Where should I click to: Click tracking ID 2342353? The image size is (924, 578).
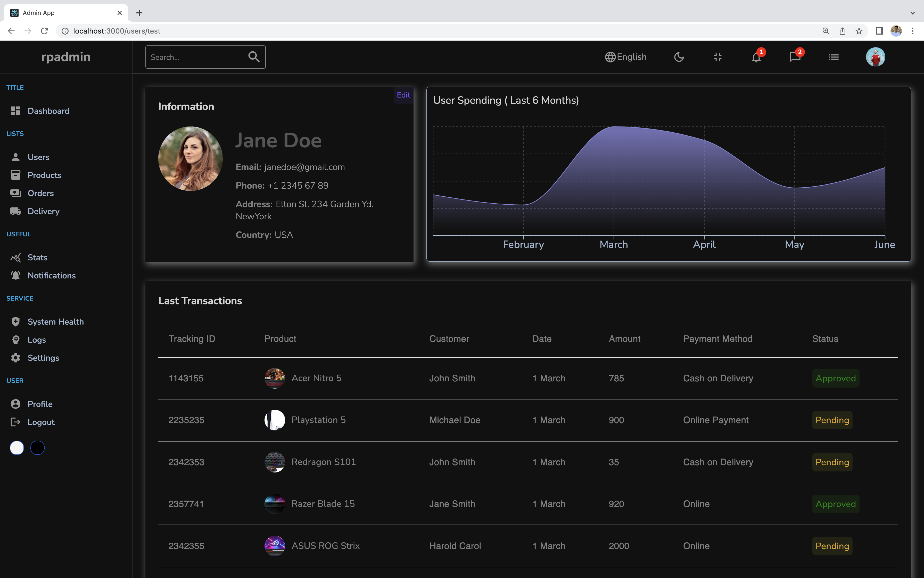point(186,462)
